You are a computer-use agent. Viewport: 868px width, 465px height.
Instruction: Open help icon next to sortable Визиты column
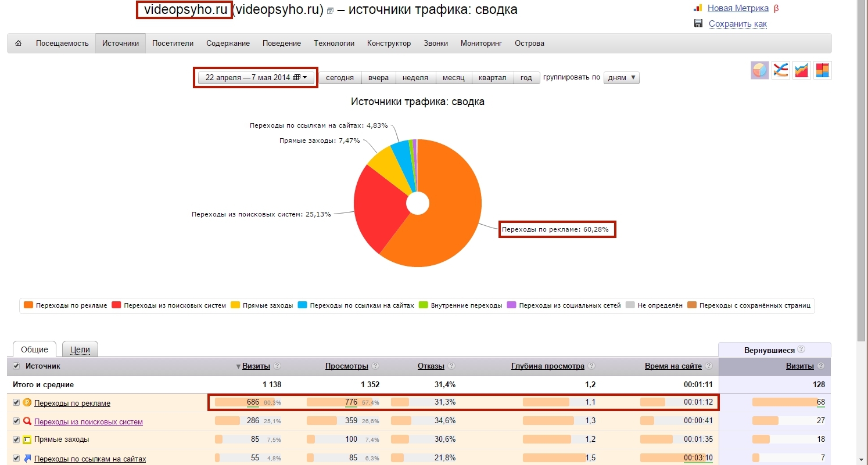click(277, 366)
